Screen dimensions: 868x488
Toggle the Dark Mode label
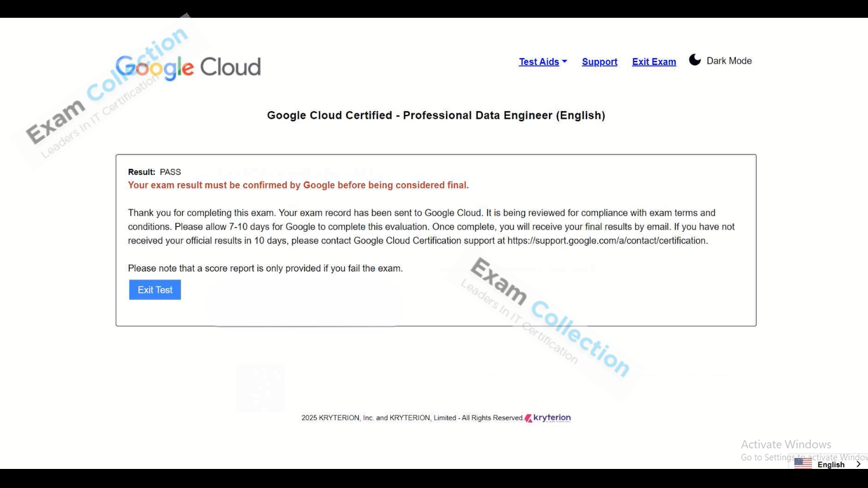[x=729, y=61]
